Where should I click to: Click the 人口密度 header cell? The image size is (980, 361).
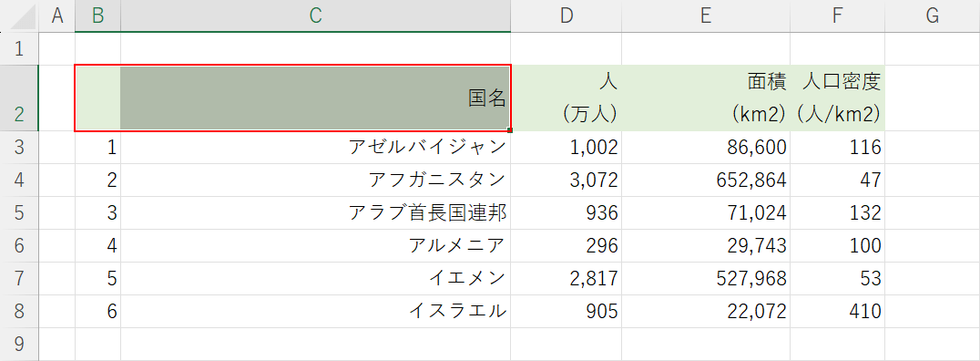[838, 98]
